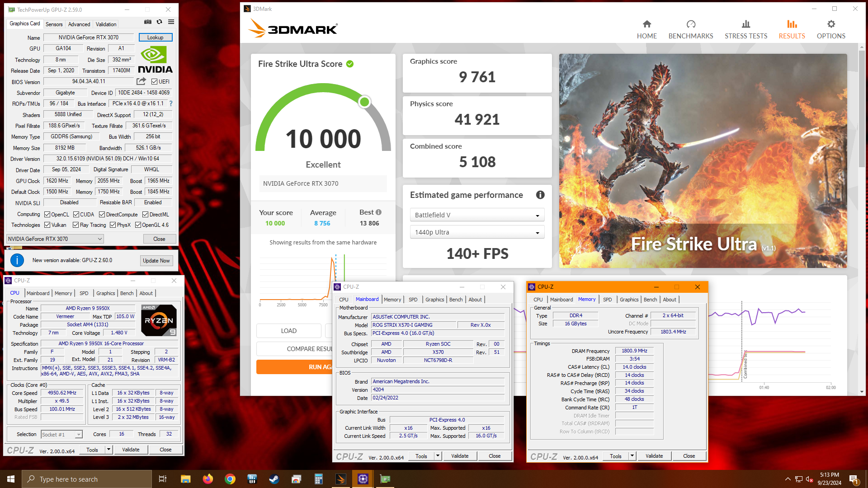Image resolution: width=868 pixels, height=488 pixels.
Task: Click Update Now for GPU-Z
Action: point(156,261)
